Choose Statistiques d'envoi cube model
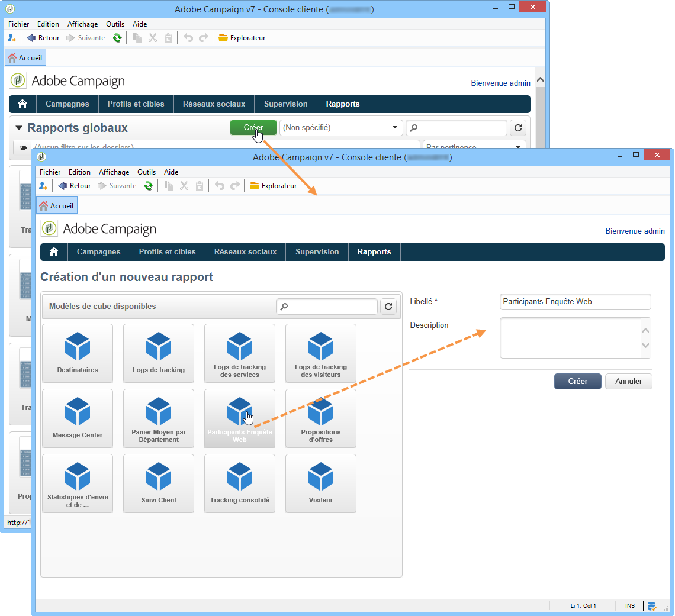The image size is (675, 616). tap(78, 483)
